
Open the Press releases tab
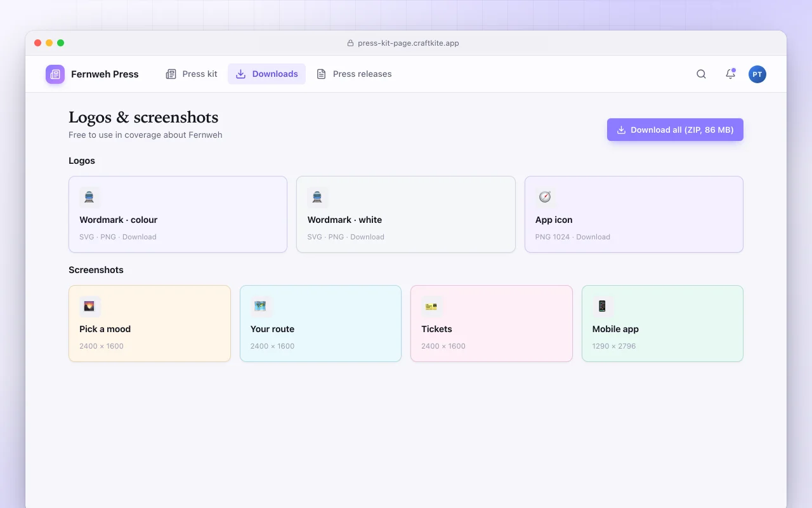pos(354,74)
